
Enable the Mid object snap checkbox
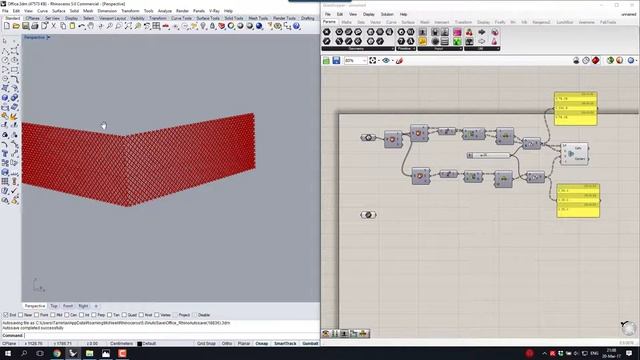[x=53, y=315]
